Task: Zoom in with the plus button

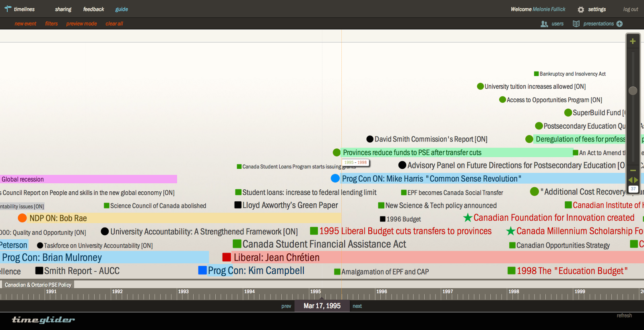Action: (x=633, y=41)
